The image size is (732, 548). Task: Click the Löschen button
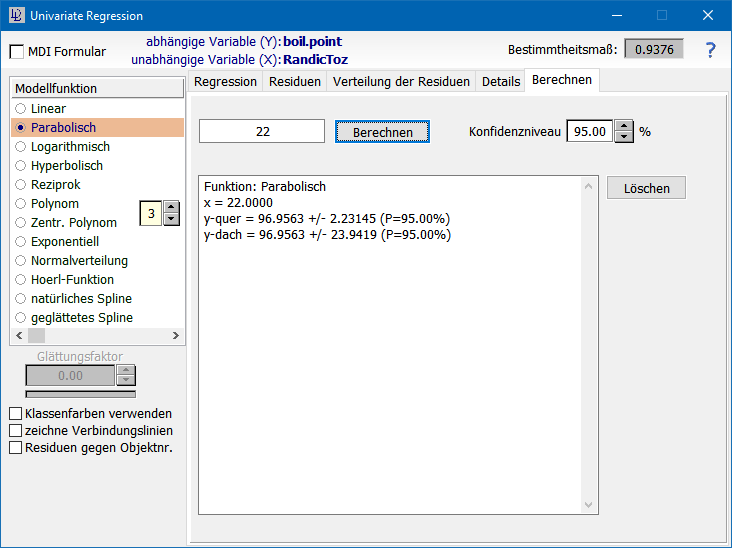[646, 188]
